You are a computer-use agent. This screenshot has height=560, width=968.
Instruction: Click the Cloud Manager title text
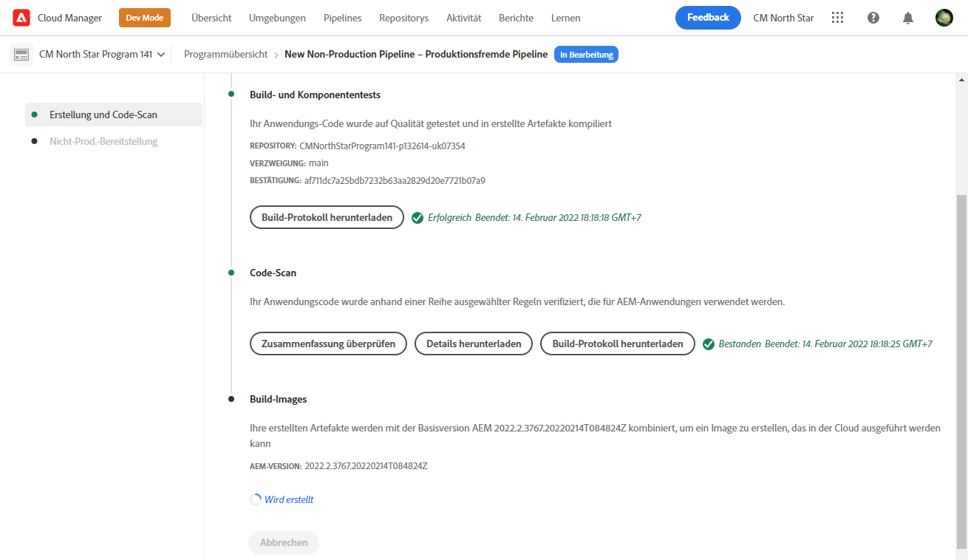click(x=70, y=18)
